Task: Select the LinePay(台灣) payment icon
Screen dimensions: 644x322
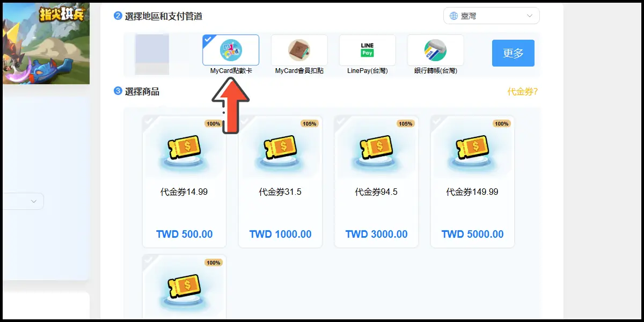Action: (x=367, y=50)
